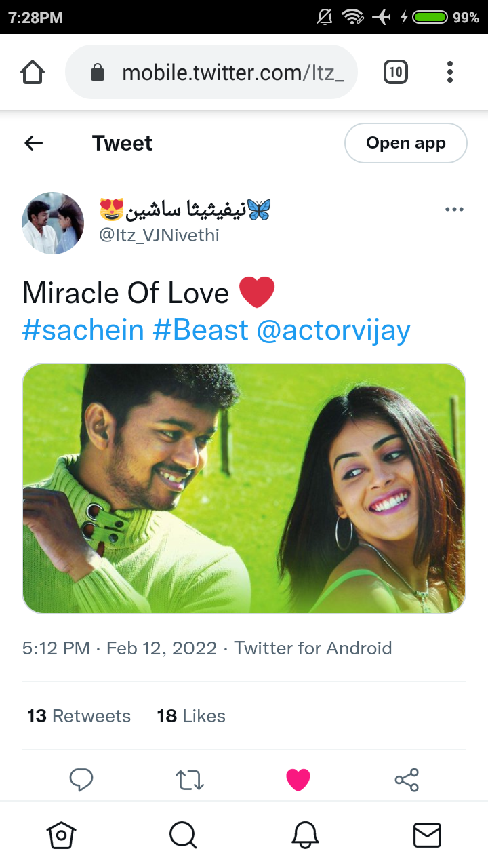This screenshot has height=868, width=488.
Task: Retweet with the looping arrows icon
Action: click(x=190, y=780)
